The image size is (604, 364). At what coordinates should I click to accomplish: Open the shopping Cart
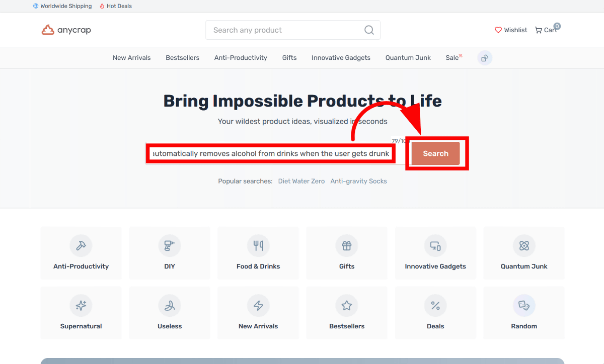546,30
